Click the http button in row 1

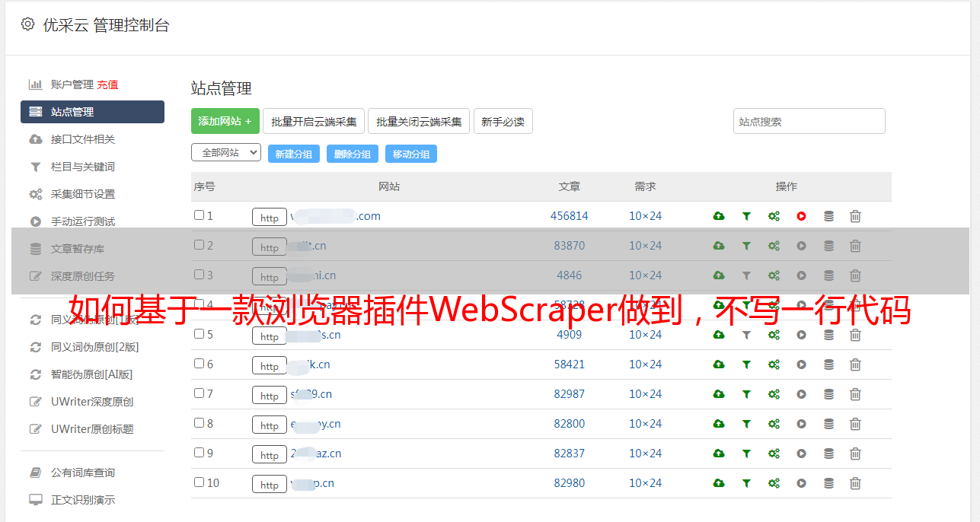click(270, 218)
